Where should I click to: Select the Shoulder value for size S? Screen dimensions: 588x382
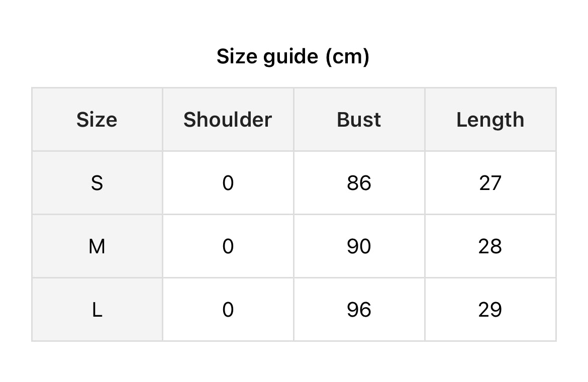(228, 183)
